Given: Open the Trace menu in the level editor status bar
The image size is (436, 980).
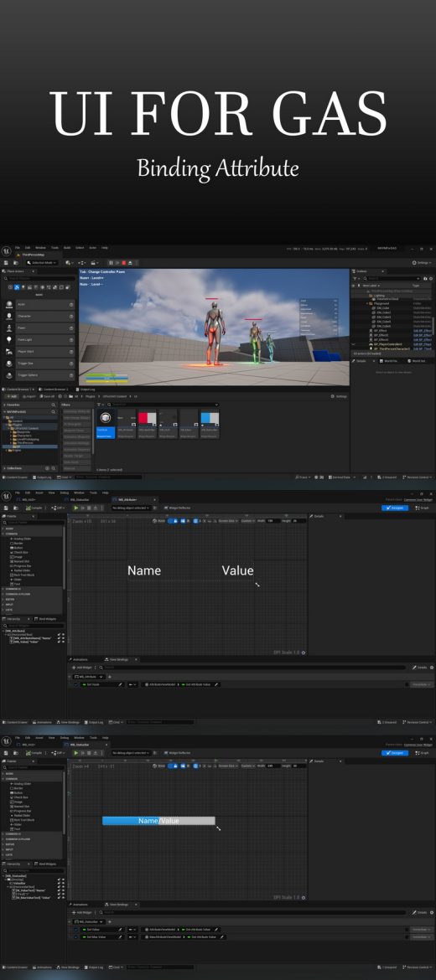Looking at the screenshot, I should click(x=304, y=477).
